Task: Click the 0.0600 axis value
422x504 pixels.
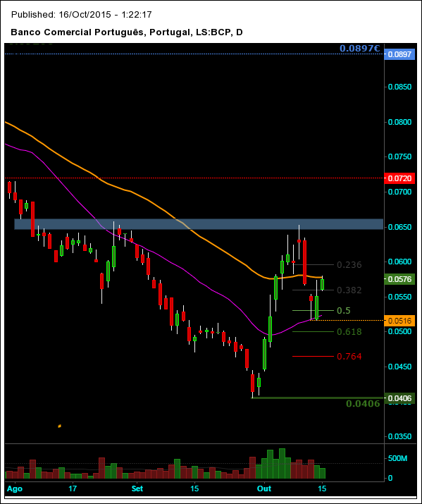Action: pos(399,262)
